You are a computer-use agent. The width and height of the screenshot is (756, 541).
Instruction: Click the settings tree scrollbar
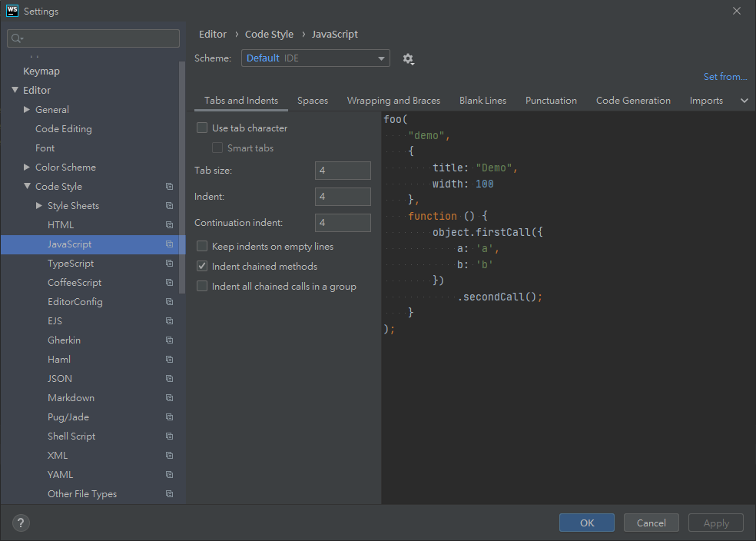[x=182, y=177]
